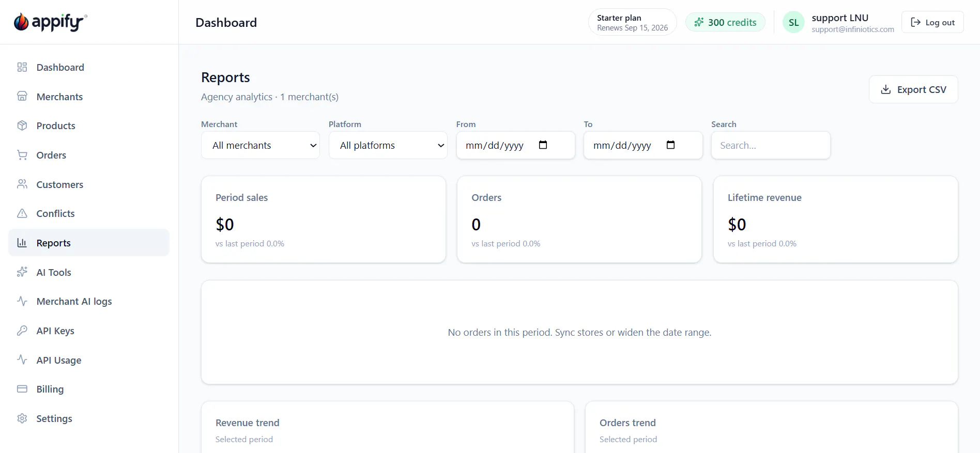Click the Period sales card

324,220
